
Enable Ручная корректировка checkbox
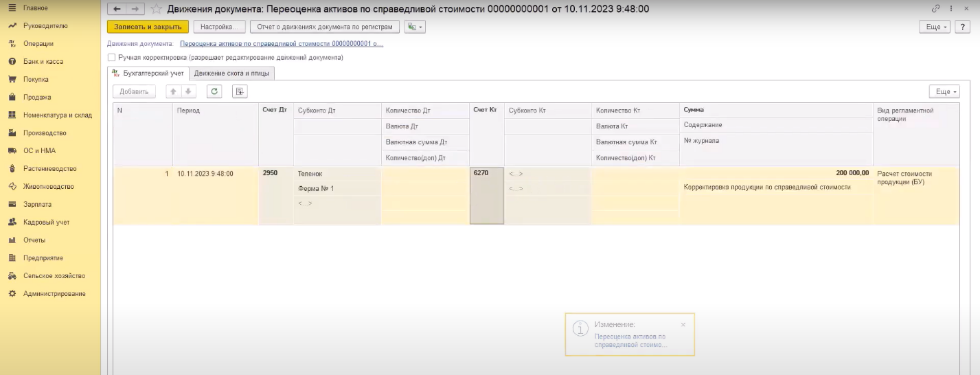(x=112, y=58)
